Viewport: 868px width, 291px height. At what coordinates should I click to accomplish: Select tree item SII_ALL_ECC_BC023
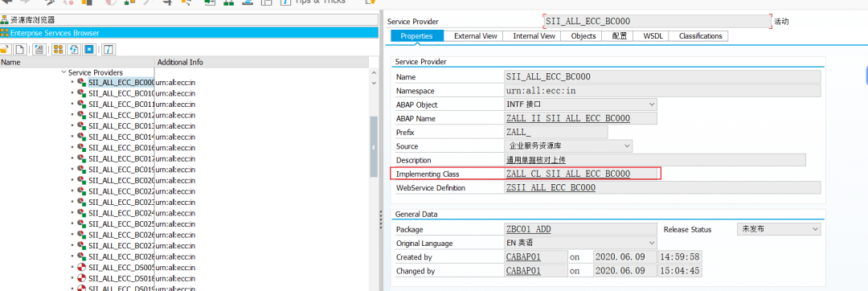[121, 202]
